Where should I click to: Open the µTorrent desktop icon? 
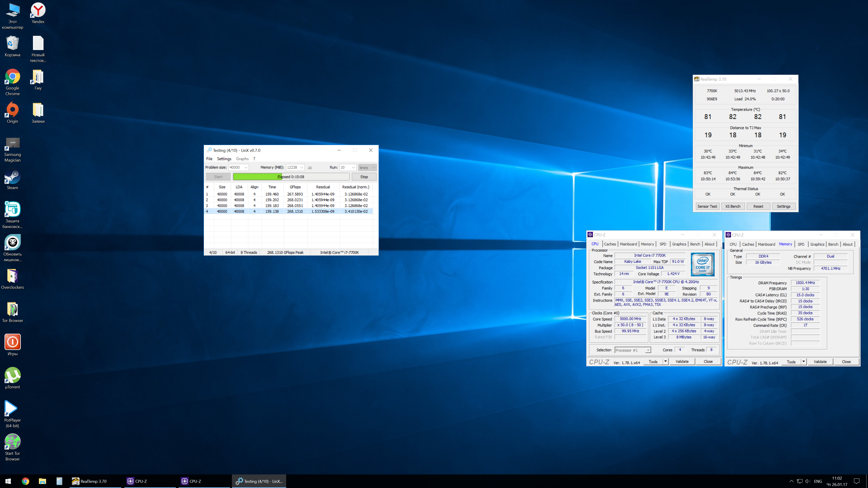point(12,375)
